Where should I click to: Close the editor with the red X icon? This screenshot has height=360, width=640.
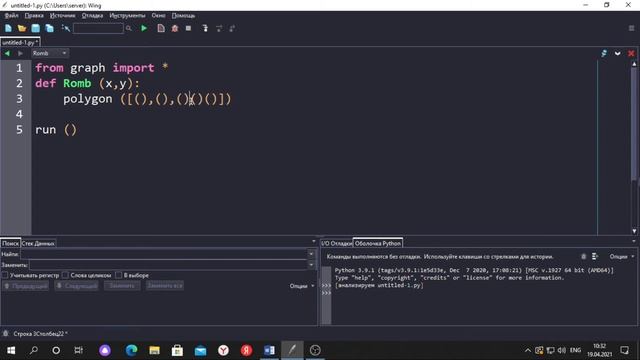[x=631, y=53]
